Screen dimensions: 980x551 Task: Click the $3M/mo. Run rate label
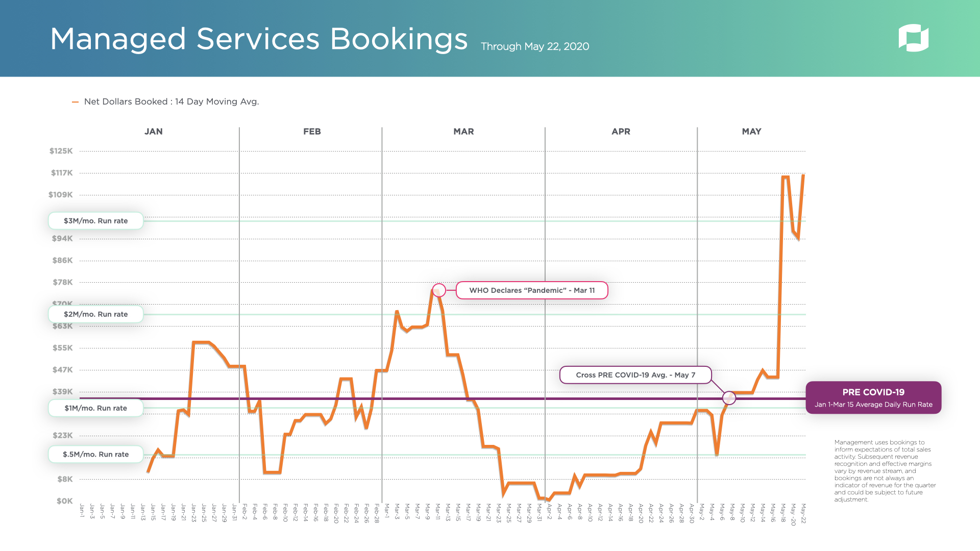95,221
